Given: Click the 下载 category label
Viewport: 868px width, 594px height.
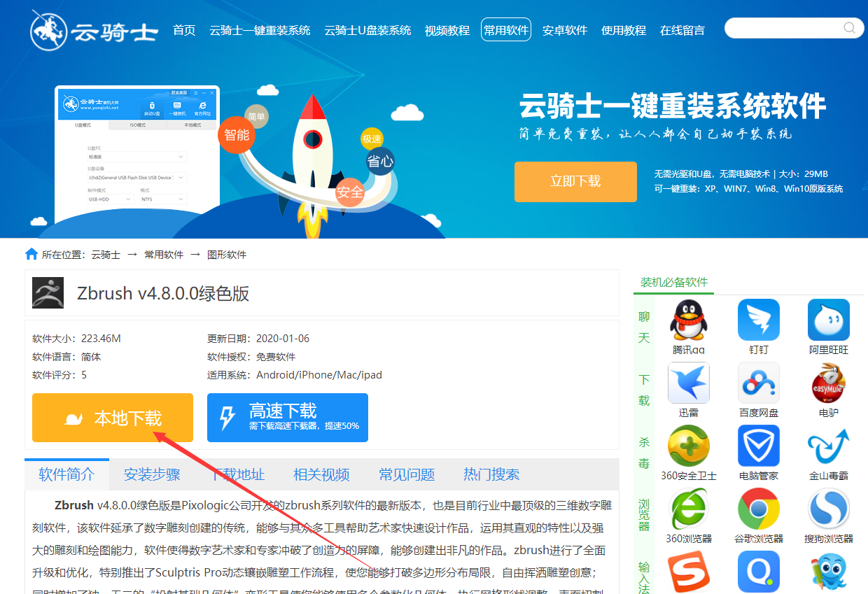Looking at the screenshot, I should (x=644, y=390).
